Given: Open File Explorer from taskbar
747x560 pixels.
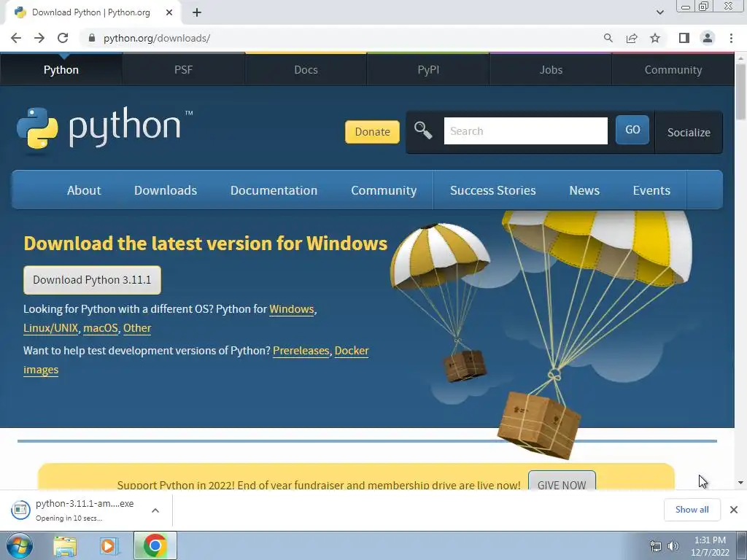Looking at the screenshot, I should point(65,546).
